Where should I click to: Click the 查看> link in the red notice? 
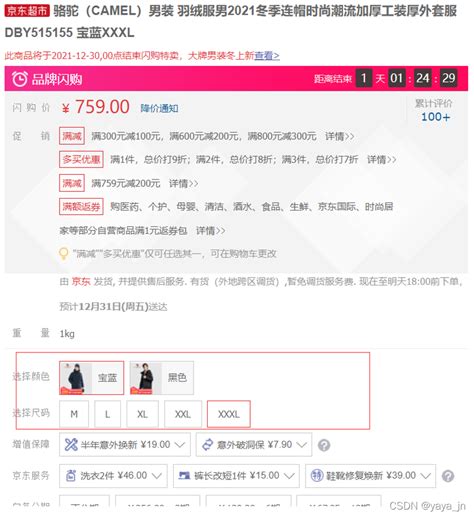tap(267, 55)
